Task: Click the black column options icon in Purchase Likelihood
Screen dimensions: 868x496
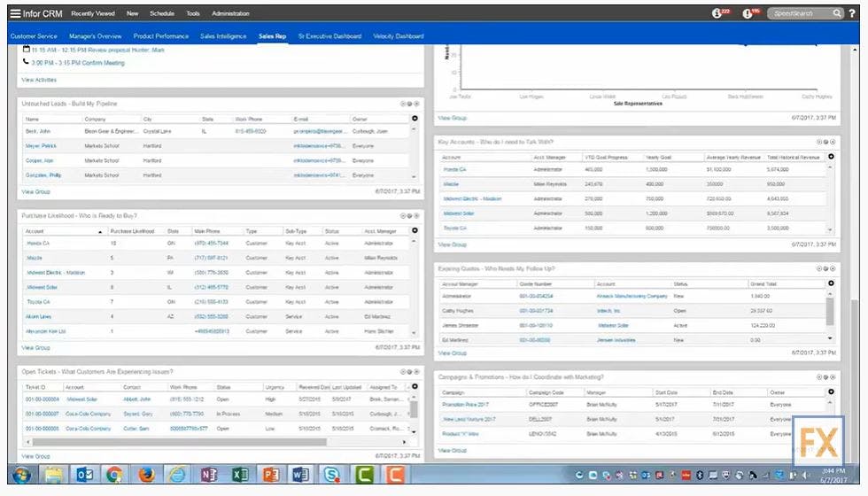Action: coord(415,230)
